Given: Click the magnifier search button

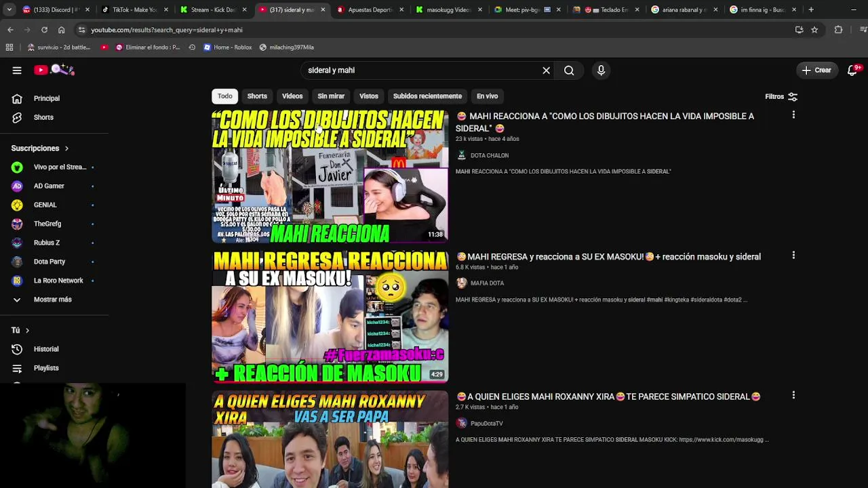Looking at the screenshot, I should 569,70.
